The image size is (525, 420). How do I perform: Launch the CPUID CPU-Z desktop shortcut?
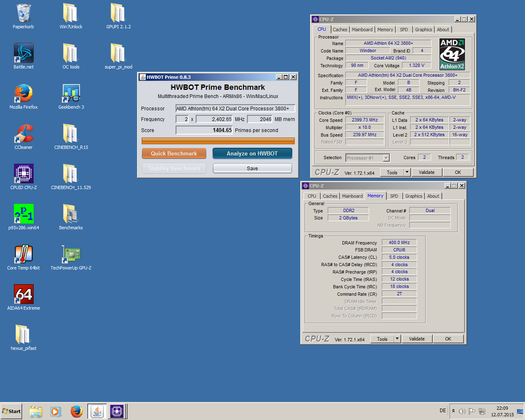23,177
